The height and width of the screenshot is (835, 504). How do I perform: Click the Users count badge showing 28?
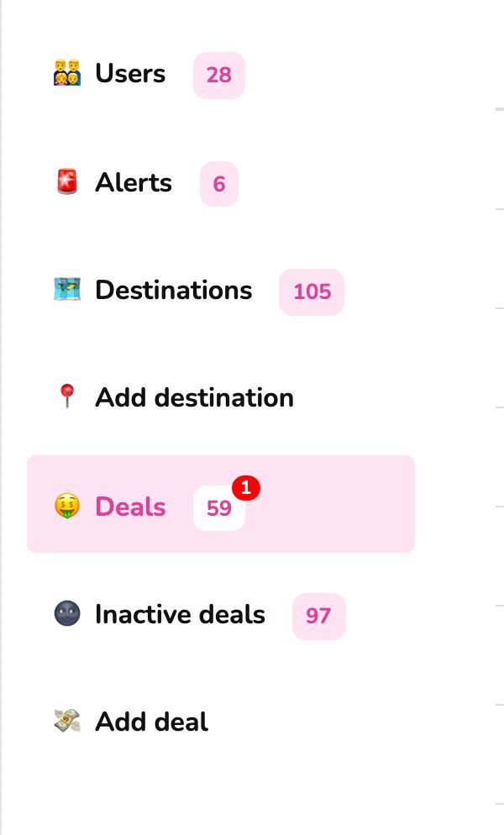point(218,76)
